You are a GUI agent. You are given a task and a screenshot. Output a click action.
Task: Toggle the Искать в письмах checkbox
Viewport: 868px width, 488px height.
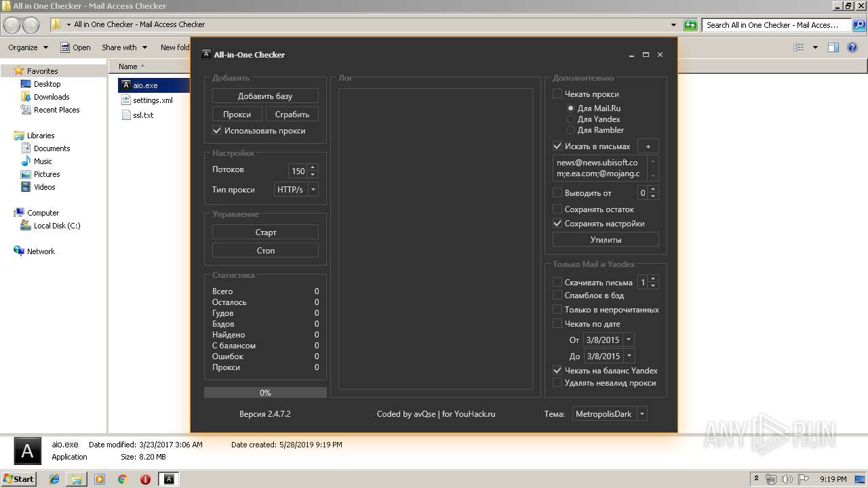tap(557, 146)
